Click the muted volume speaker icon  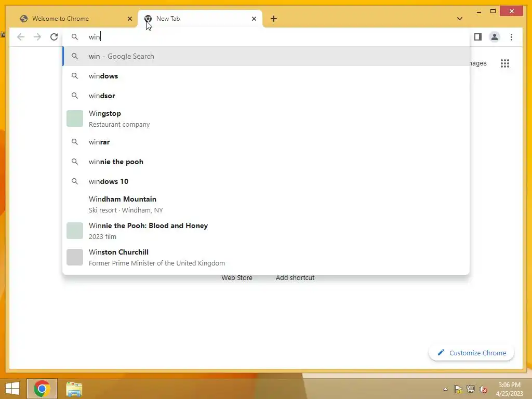tap(483, 389)
